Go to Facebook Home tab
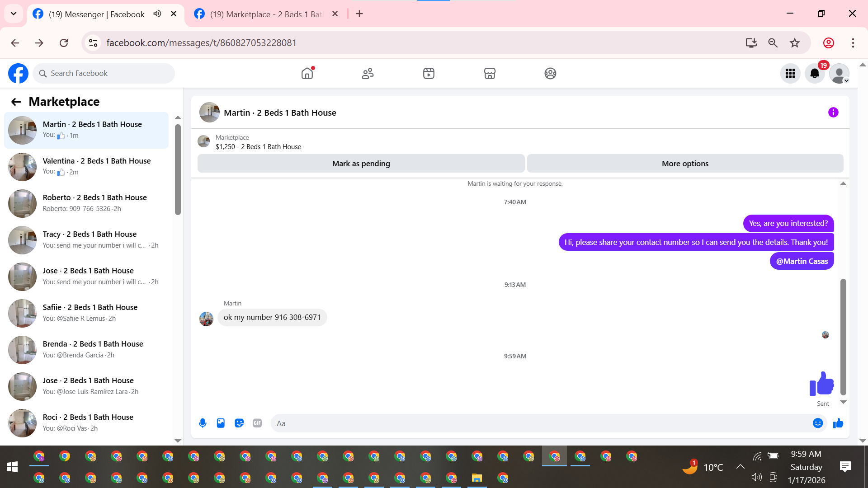Viewport: 868px width, 488px height. click(307, 73)
